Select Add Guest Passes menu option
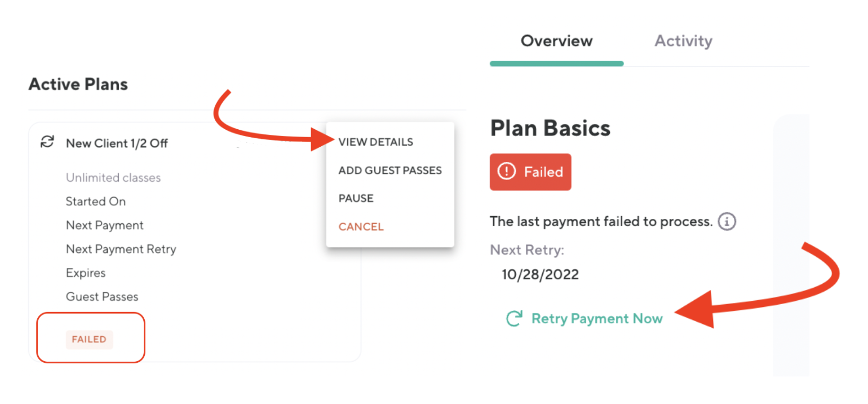Viewport: 868px width, 404px height. tap(390, 170)
